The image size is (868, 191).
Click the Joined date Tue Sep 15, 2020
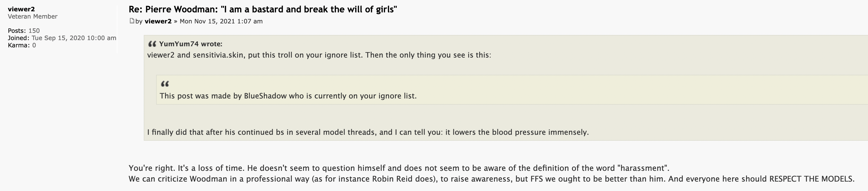(x=74, y=38)
